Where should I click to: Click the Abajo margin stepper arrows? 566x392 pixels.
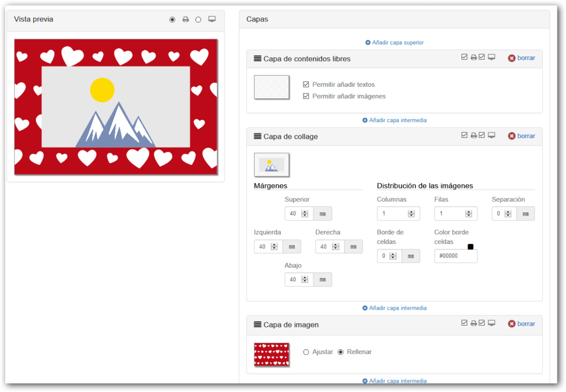305,279
